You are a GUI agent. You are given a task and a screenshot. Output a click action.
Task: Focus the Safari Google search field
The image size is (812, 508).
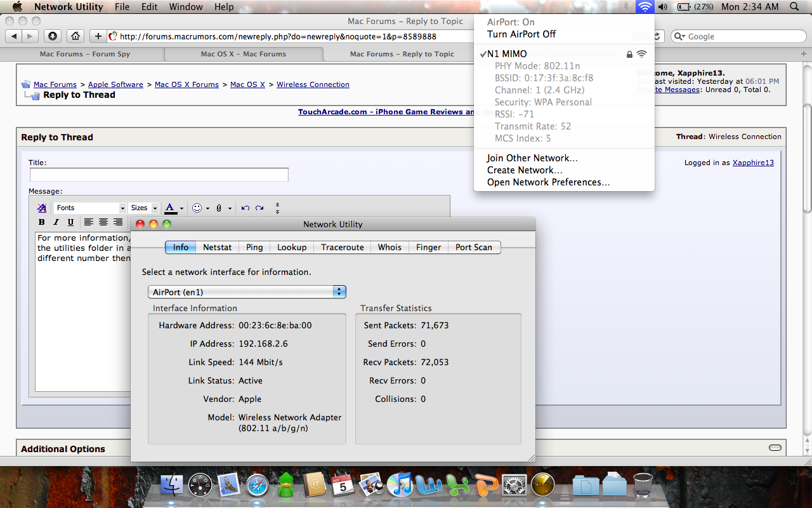(738, 36)
